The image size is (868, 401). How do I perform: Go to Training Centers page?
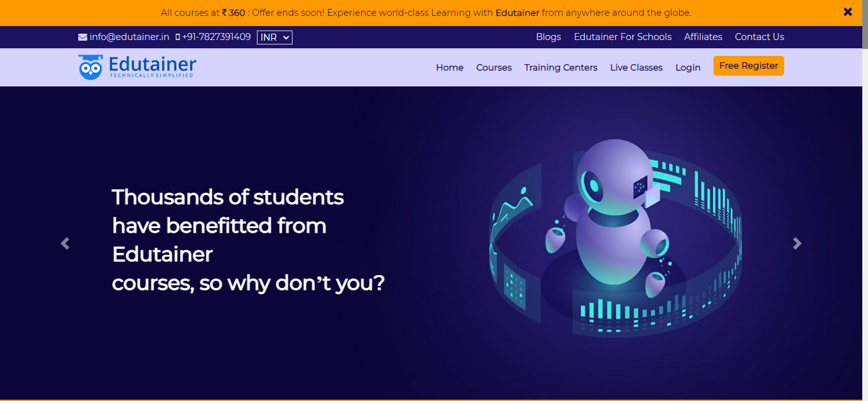pyautogui.click(x=561, y=67)
